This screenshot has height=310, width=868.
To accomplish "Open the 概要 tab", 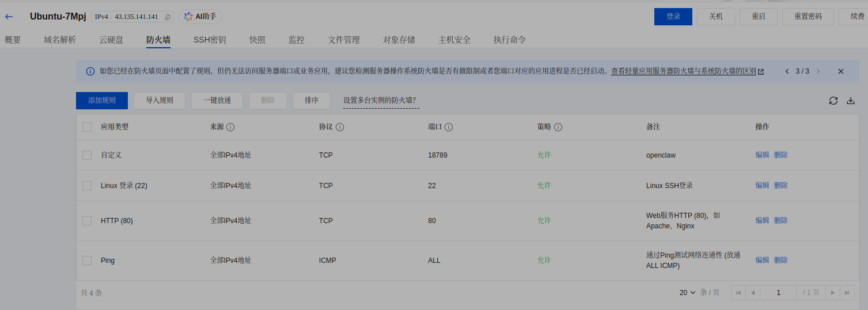I will pos(13,40).
